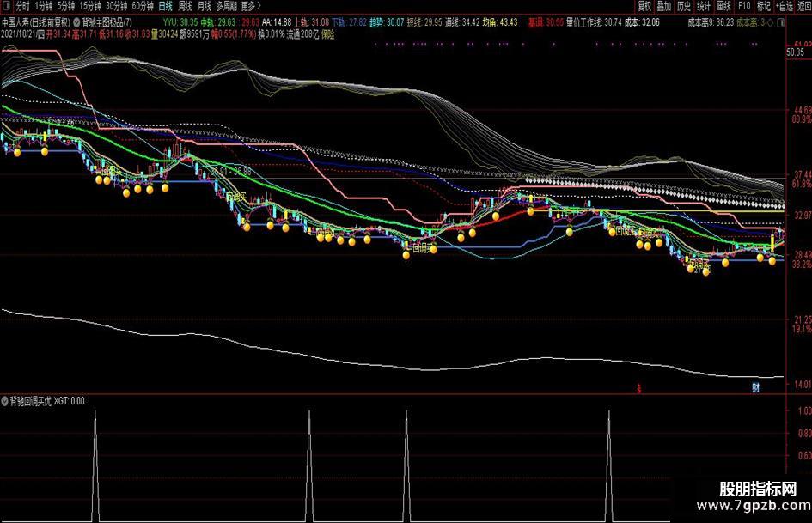Click the 道线: 34.42 value
The width and height of the screenshot is (812, 523).
pos(462,23)
